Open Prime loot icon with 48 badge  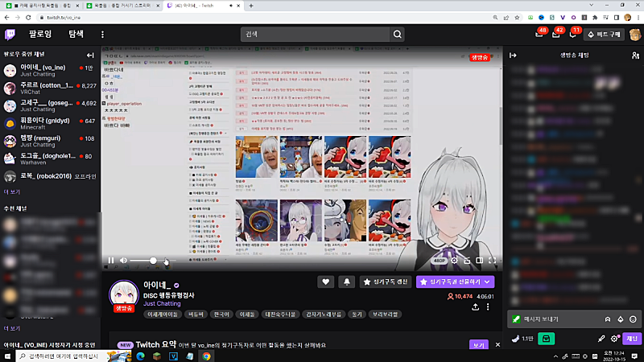click(x=539, y=35)
